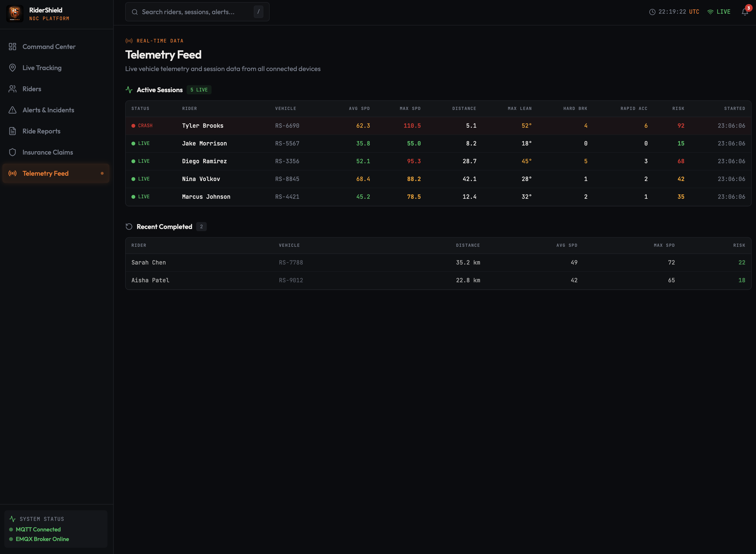Expand the Recent Completed section
The image size is (756, 554).
[x=164, y=227]
